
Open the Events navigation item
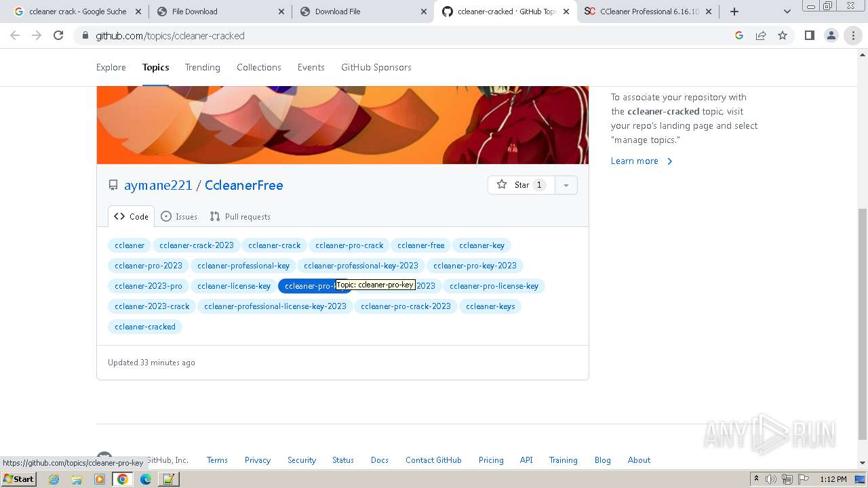pos(311,67)
